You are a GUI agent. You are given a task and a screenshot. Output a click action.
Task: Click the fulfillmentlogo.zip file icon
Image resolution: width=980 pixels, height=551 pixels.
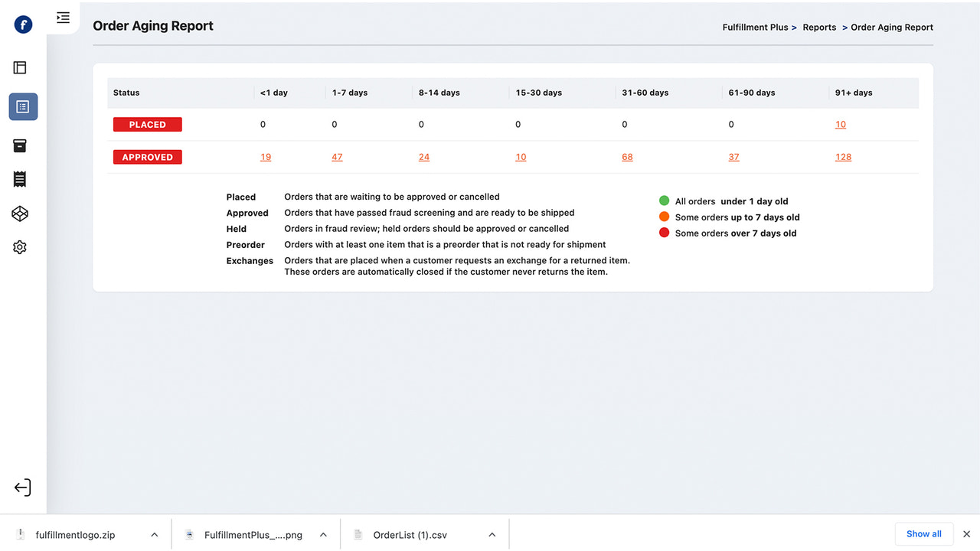[21, 534]
